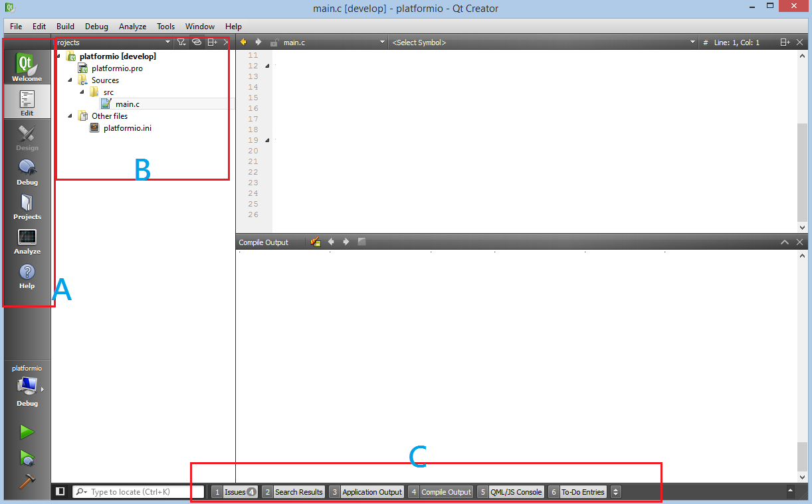Open the side panel view selector dropdown
The height and width of the screenshot is (504, 812).
pos(112,42)
